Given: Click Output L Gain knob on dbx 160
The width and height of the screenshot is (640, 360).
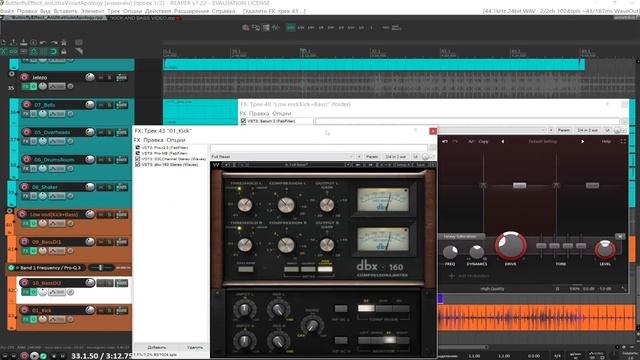Looking at the screenshot, I should tap(327, 205).
